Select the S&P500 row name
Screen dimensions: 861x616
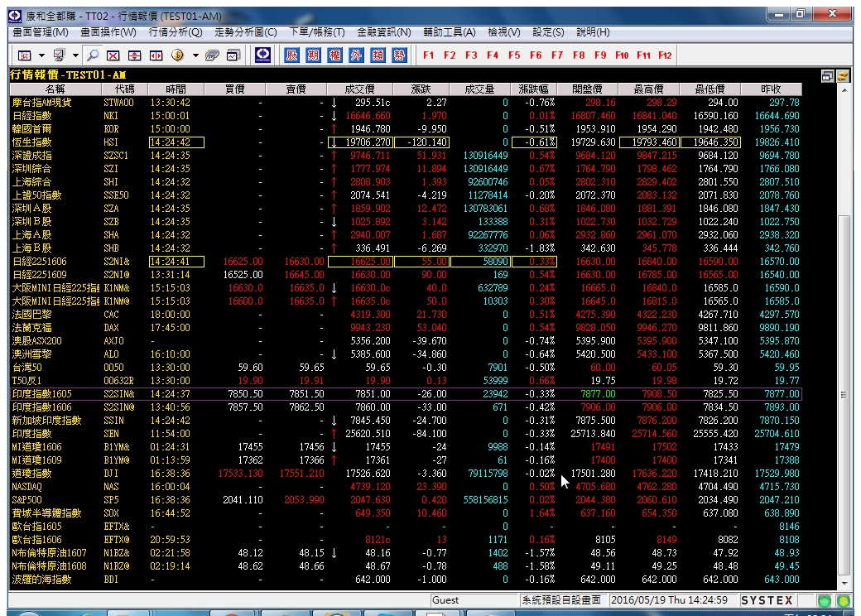(26, 500)
